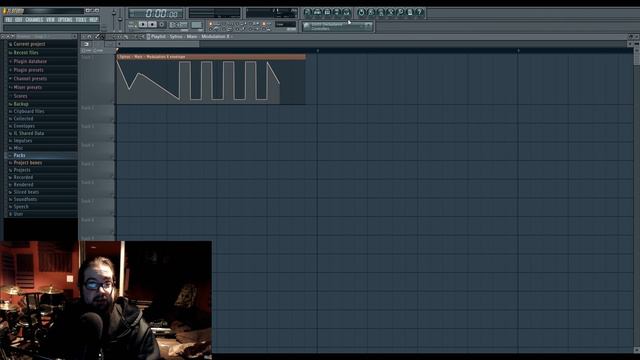Screen dimensions: 640x360
Task: Open the Projects folder
Action: click(41, 170)
